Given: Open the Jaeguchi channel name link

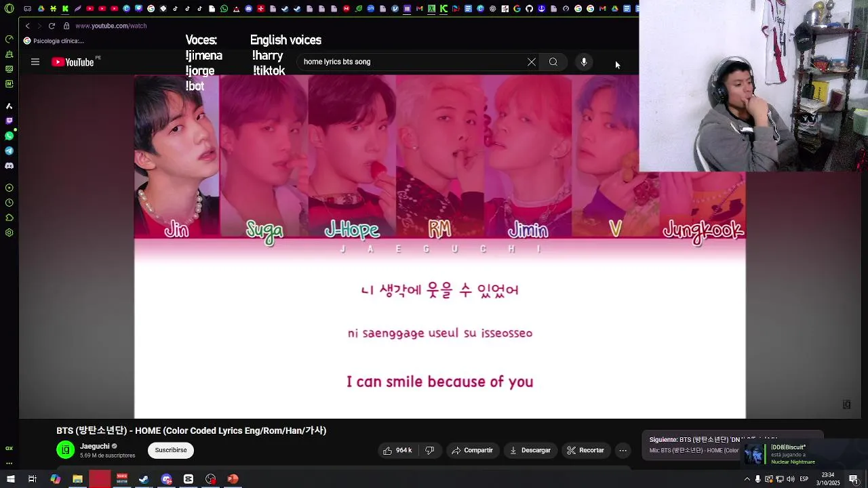Looking at the screenshot, I should pos(95,446).
